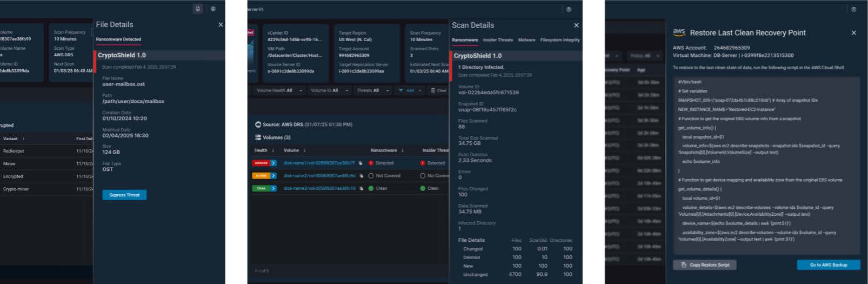Click the Insider Threat Clean icon for disk-name3

point(423,188)
